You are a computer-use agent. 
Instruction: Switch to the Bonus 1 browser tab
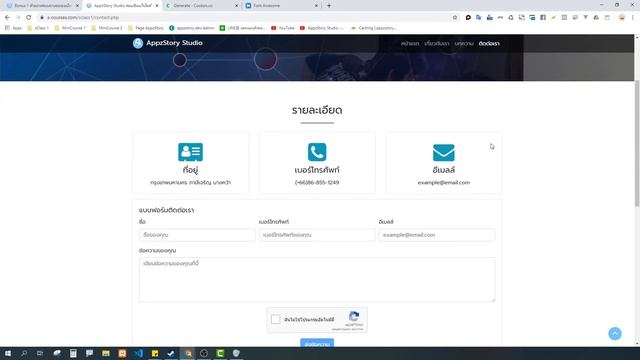(x=41, y=6)
